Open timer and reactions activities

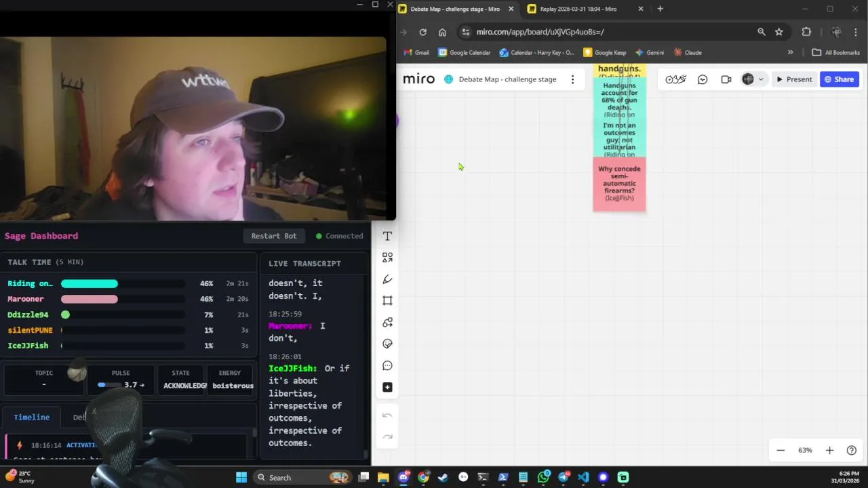tap(675, 79)
